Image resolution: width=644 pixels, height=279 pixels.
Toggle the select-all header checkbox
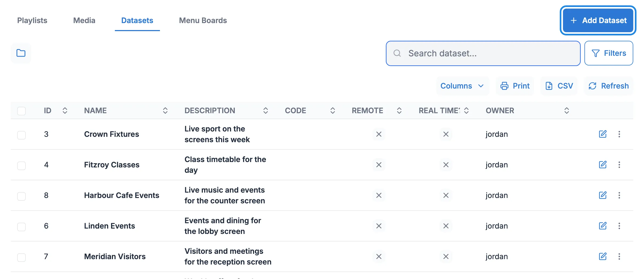[x=21, y=111]
